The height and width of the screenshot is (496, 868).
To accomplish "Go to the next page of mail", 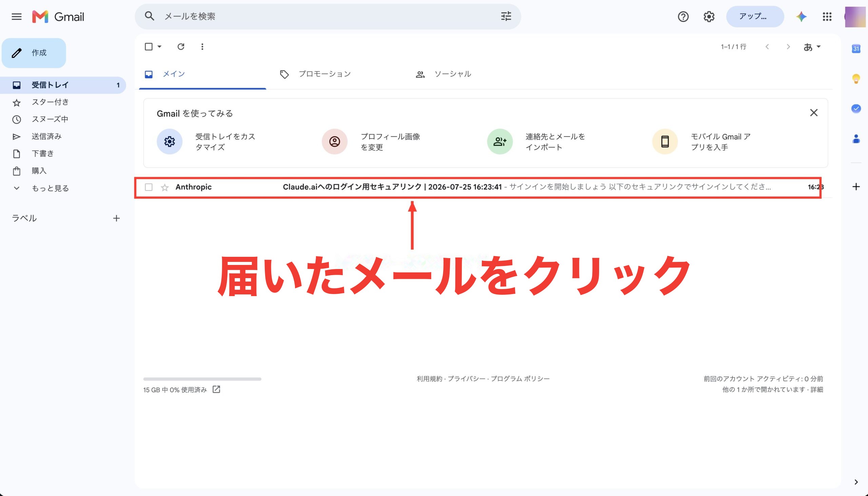I will tap(788, 47).
